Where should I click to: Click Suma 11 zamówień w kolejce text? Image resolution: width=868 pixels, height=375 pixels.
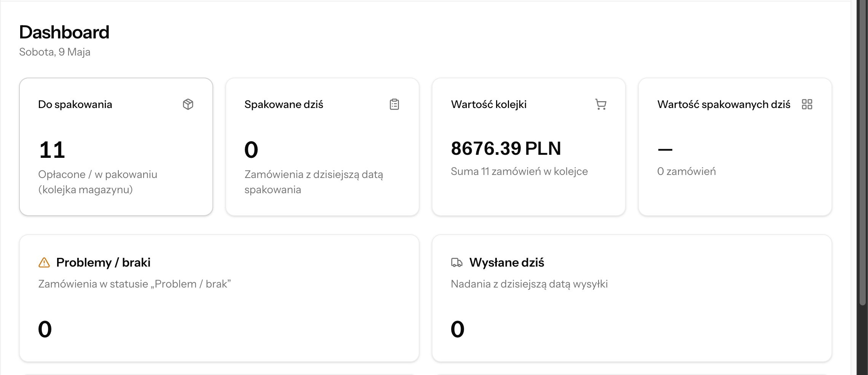[x=519, y=172]
